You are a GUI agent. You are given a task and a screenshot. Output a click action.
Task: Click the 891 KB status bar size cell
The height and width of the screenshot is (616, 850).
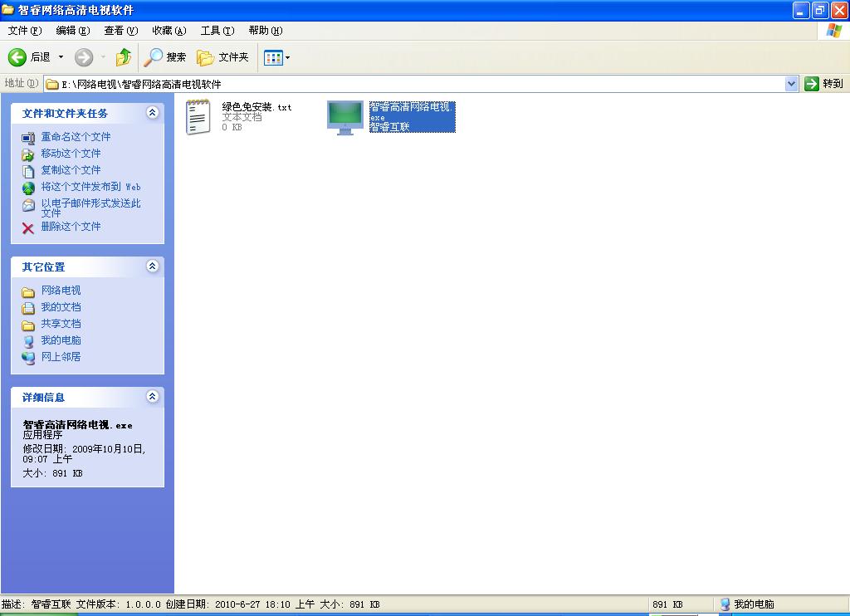667,604
